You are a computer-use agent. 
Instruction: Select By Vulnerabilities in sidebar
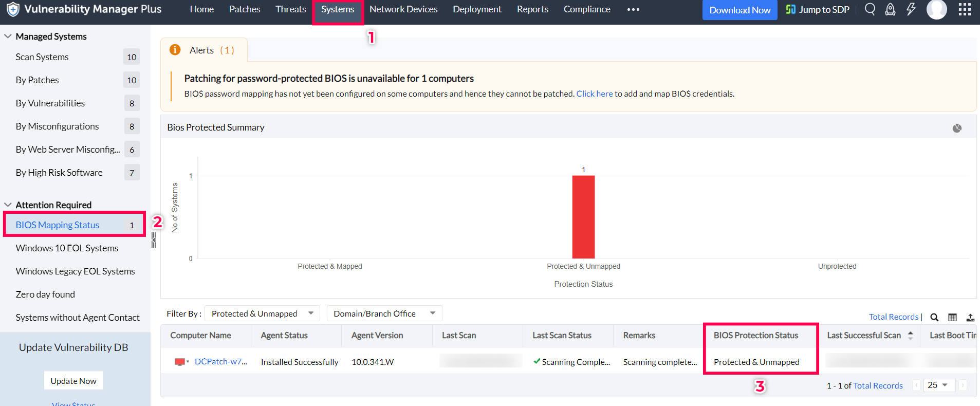(x=50, y=103)
